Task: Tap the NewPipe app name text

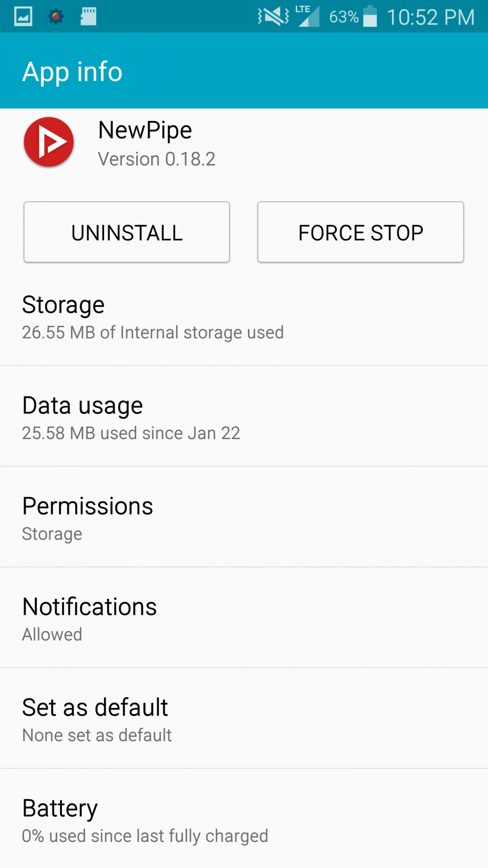Action: [145, 130]
